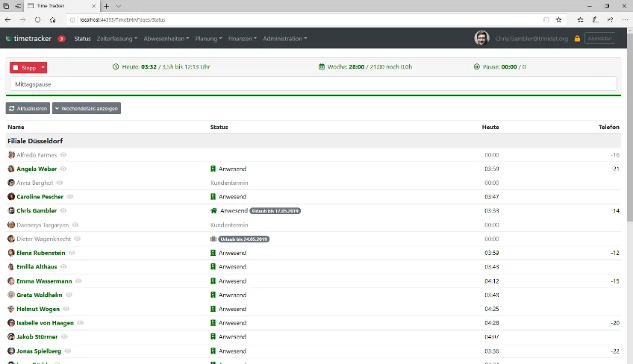Toggle eye icon next to Jonas Spielberg

pyautogui.click(x=68, y=351)
